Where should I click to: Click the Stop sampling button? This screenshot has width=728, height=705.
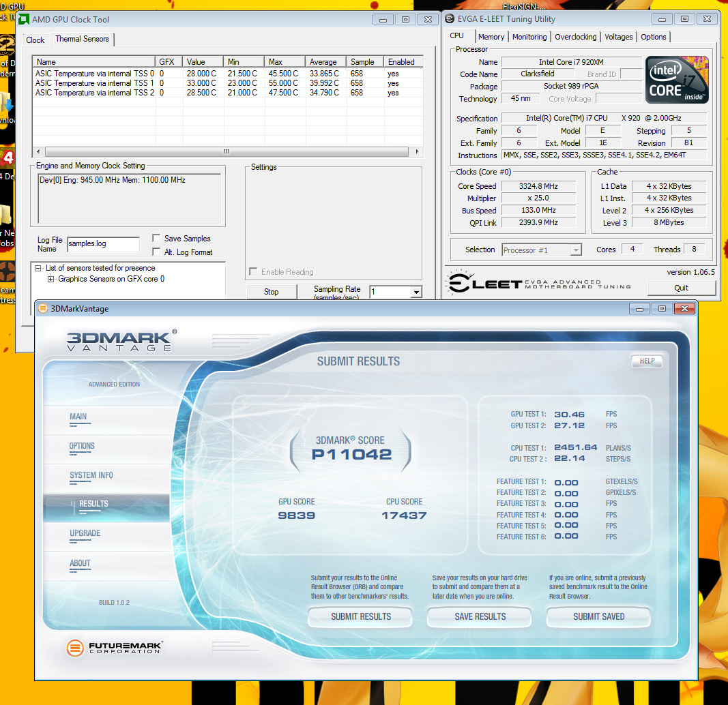point(271,292)
